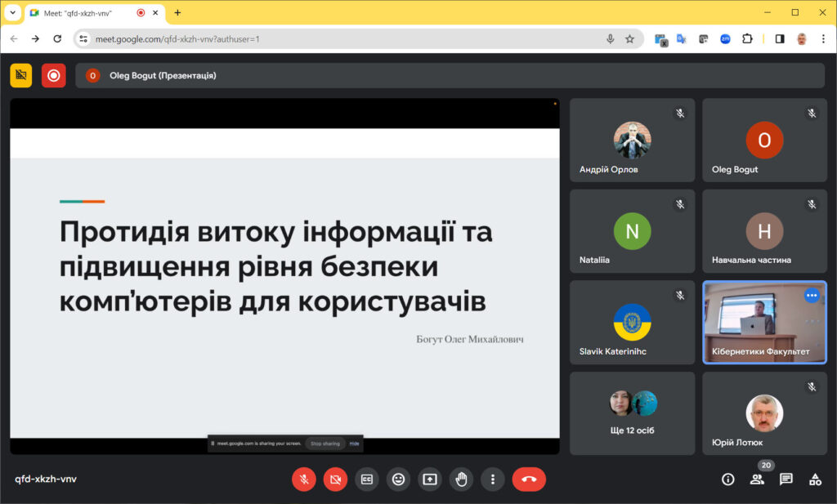Open the Ще 12 осіб participants tile
This screenshot has width=837, height=504.
coord(633,413)
